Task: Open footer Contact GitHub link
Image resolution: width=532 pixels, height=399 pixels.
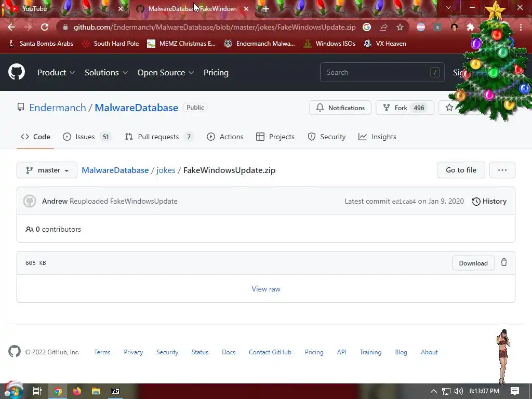Action: [x=270, y=352]
